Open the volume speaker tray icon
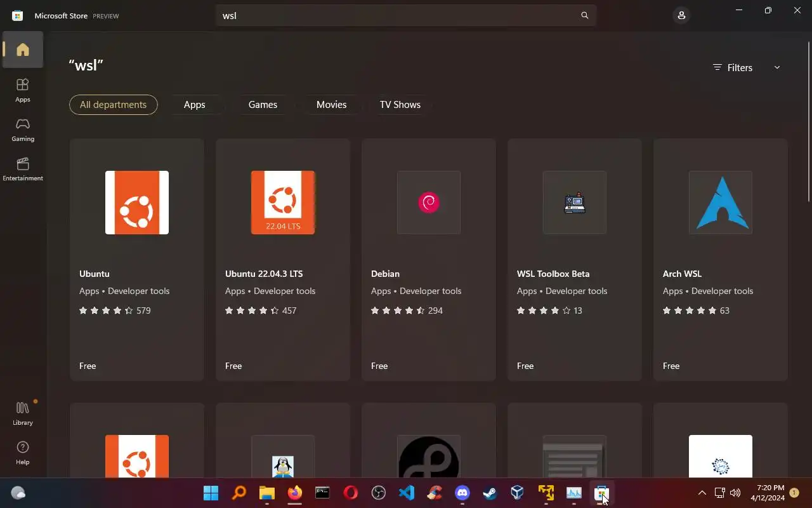The width and height of the screenshot is (812, 508). point(735,493)
